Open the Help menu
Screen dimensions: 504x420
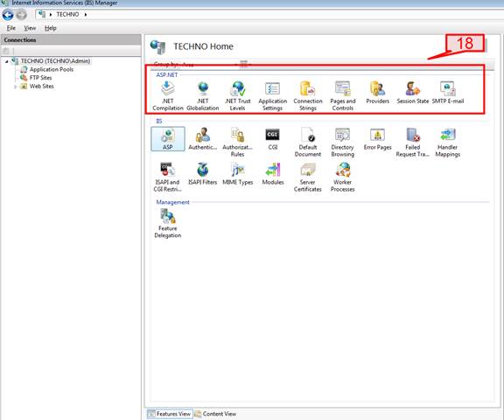51,28
